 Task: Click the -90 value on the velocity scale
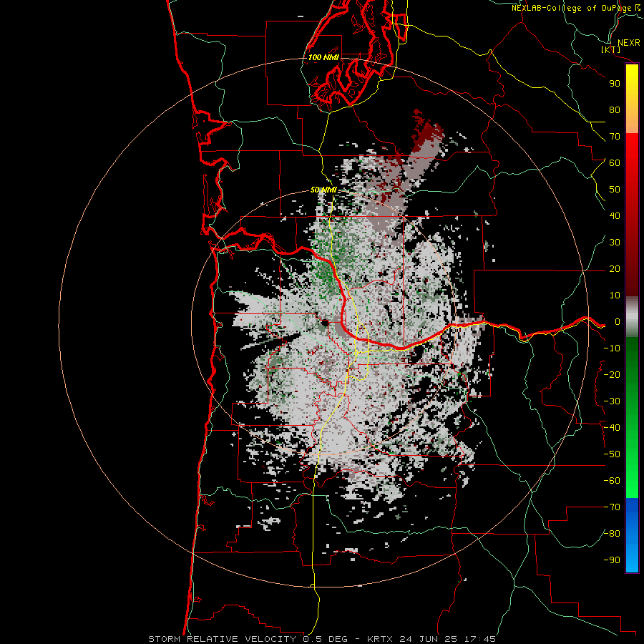click(x=612, y=560)
